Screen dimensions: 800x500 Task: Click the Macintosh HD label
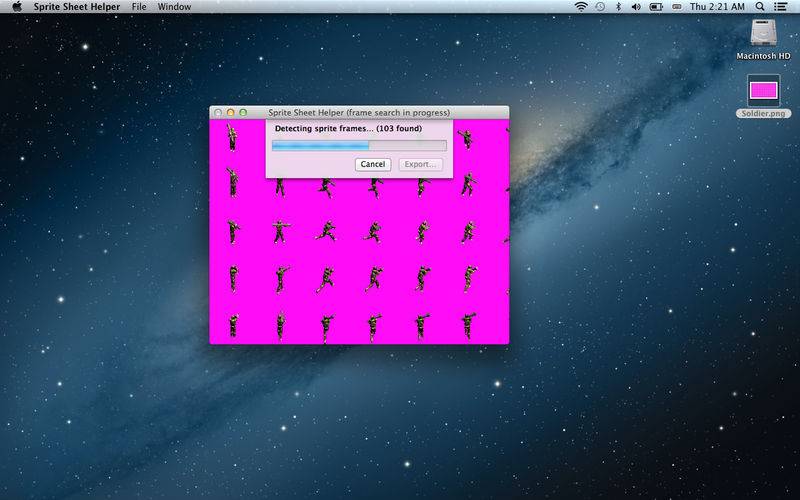pyautogui.click(x=763, y=56)
